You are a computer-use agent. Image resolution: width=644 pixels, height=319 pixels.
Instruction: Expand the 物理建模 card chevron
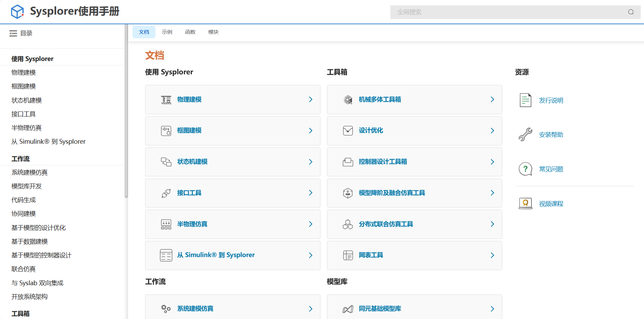click(x=311, y=100)
